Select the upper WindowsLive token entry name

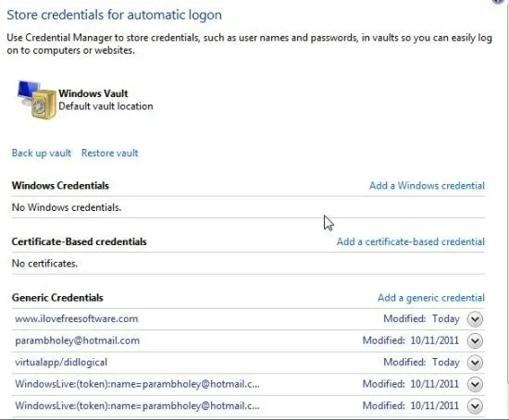pos(137,384)
